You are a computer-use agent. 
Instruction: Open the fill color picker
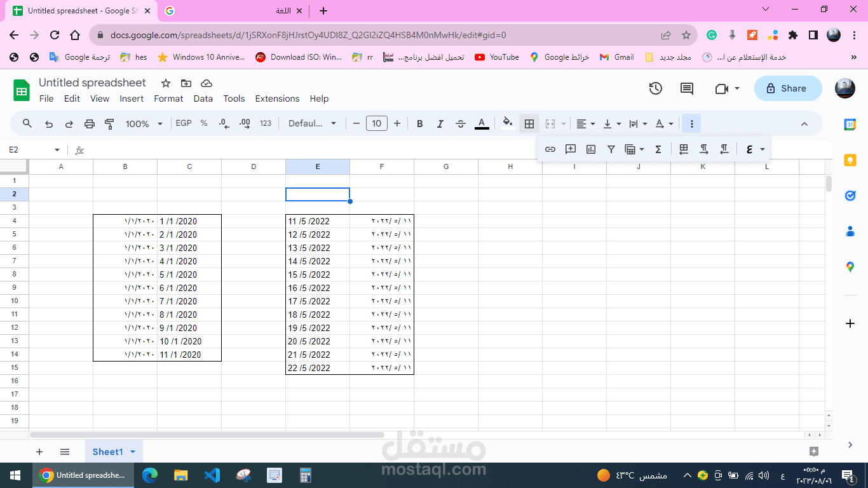point(507,123)
